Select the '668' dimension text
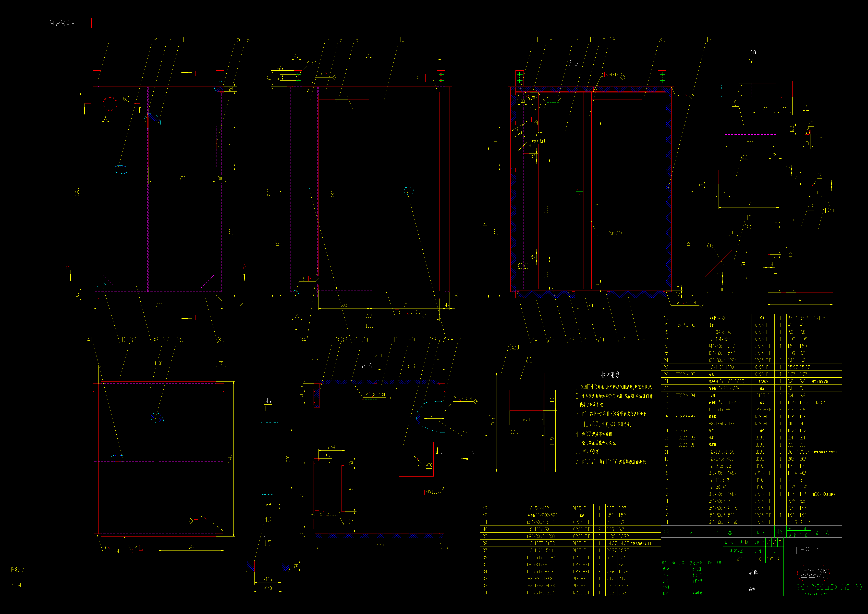Viewport: 868px width, 614px height. (x=411, y=366)
